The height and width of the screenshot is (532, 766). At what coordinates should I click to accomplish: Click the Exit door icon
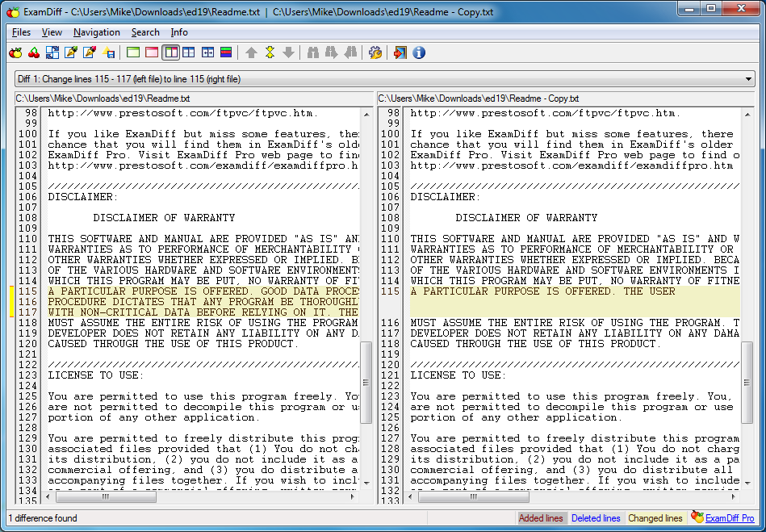[400, 52]
